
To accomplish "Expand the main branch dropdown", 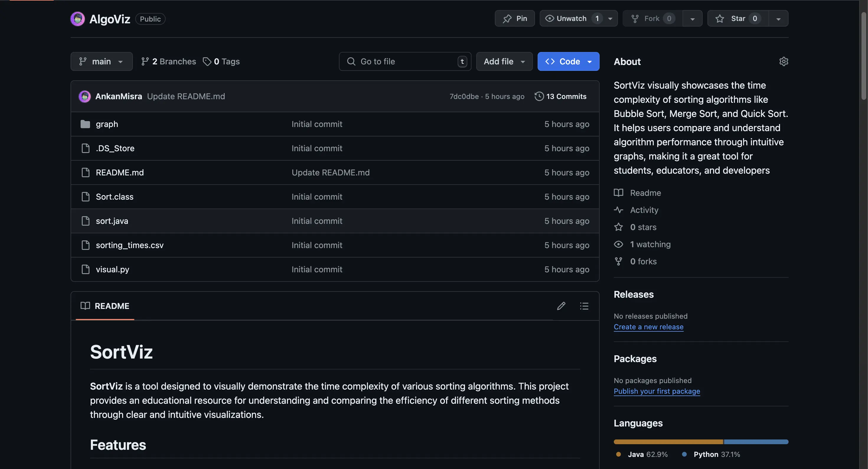I will click(101, 61).
